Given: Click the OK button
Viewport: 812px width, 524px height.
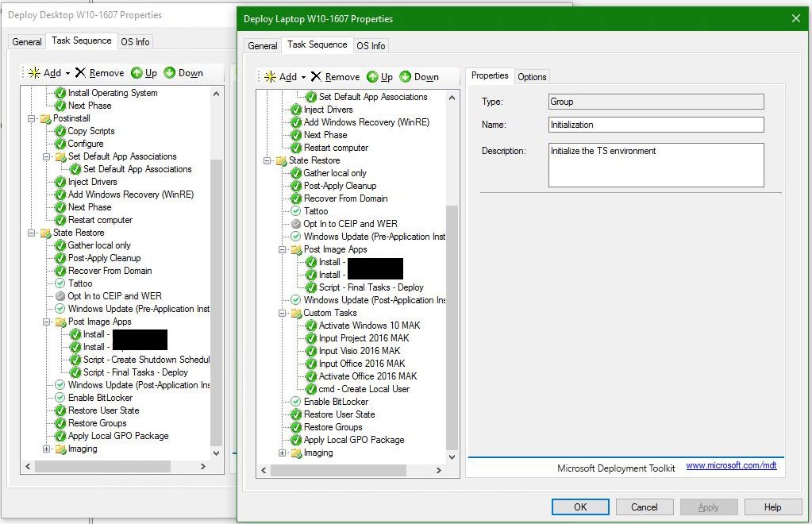Looking at the screenshot, I should pos(580,507).
